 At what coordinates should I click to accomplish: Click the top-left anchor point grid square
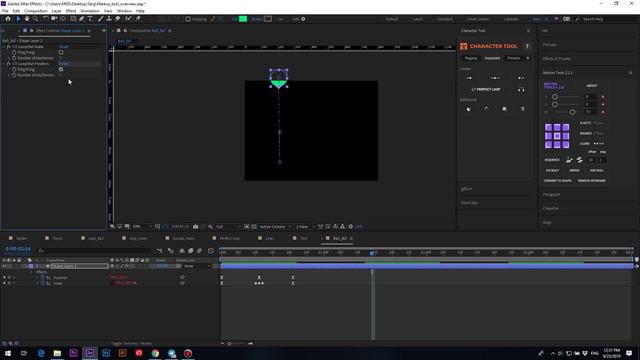tap(548, 127)
